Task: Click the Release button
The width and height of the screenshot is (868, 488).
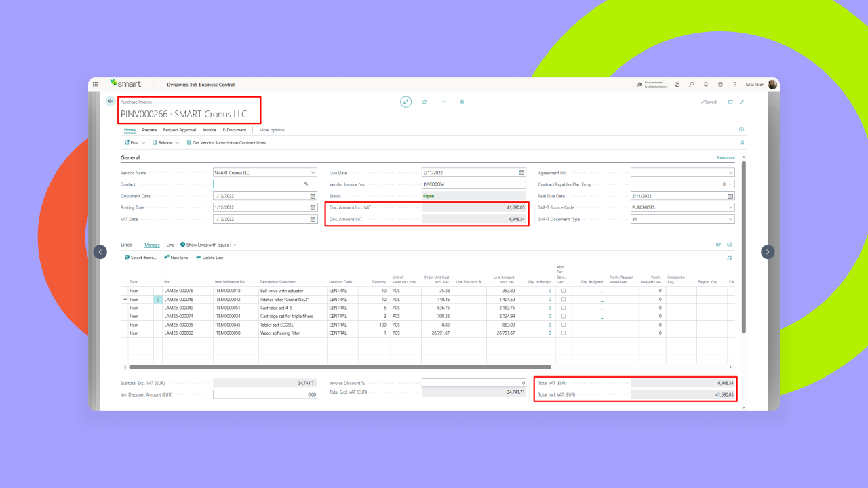Action: [x=163, y=143]
